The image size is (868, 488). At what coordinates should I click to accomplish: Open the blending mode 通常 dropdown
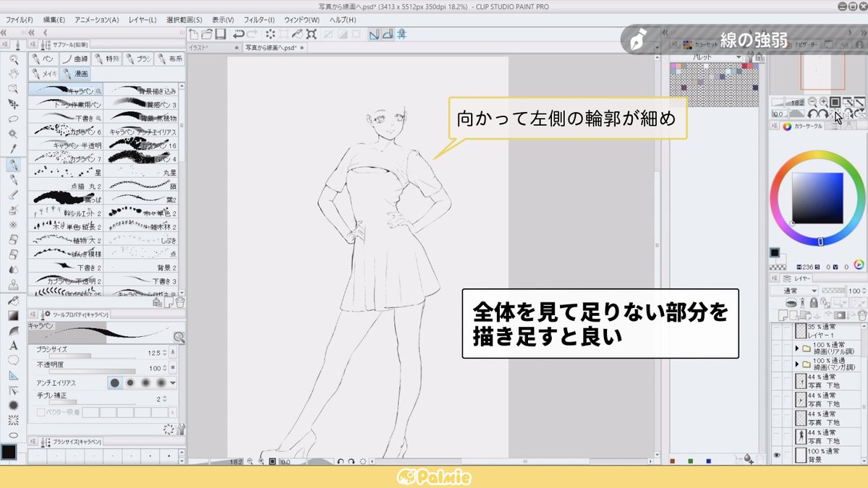click(x=795, y=291)
